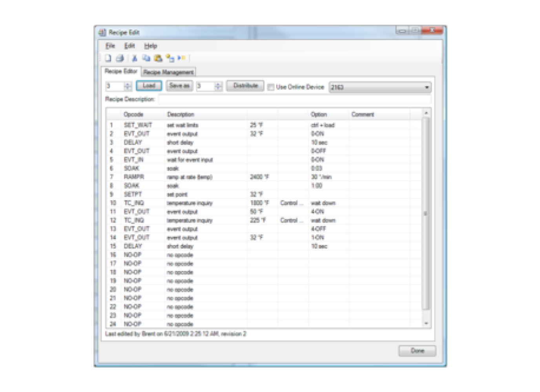Image resolution: width=540 pixels, height=392 pixels.
Task: Click the copy-to-device toolbar icon
Action: coord(170,58)
